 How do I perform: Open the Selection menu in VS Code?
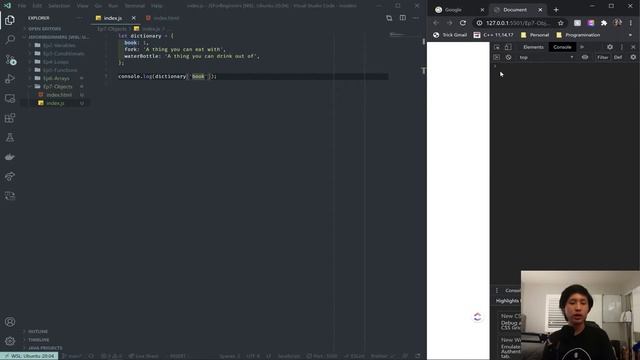pos(59,6)
